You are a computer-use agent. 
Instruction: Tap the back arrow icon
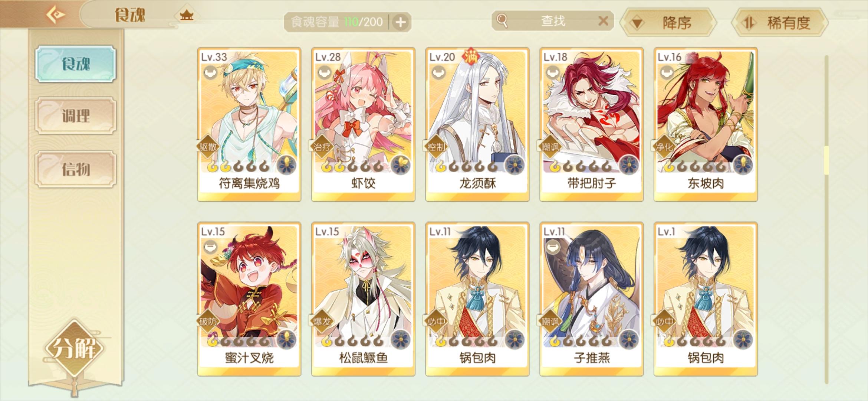coord(56,14)
